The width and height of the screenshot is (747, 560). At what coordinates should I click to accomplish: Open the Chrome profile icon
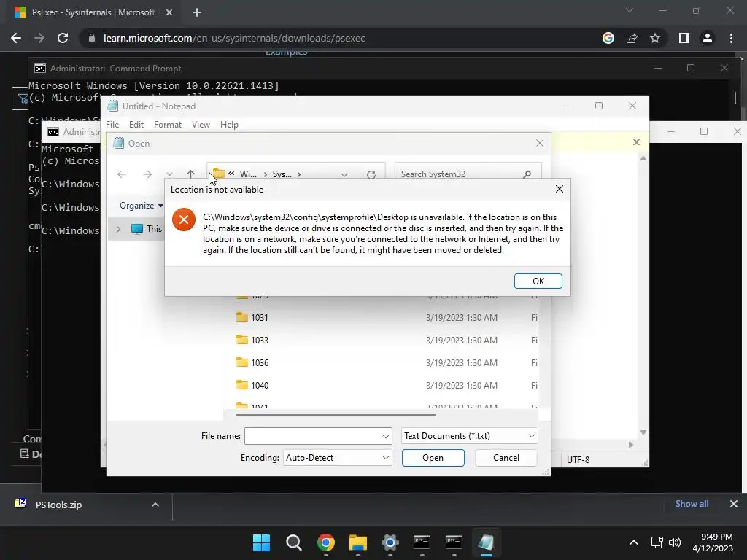(708, 38)
